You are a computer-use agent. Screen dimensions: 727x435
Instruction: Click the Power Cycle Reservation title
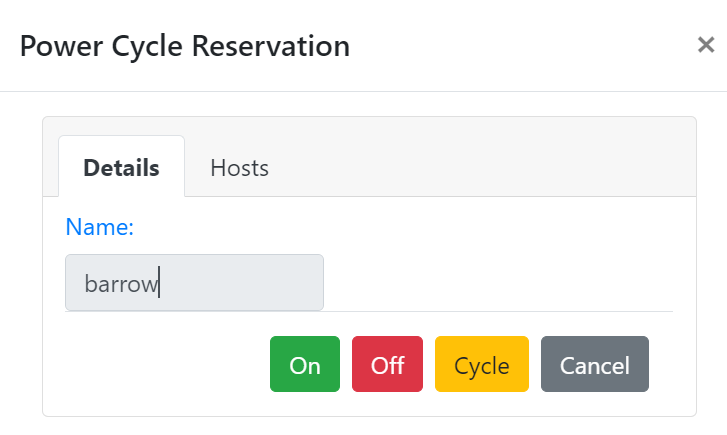pyautogui.click(x=185, y=46)
